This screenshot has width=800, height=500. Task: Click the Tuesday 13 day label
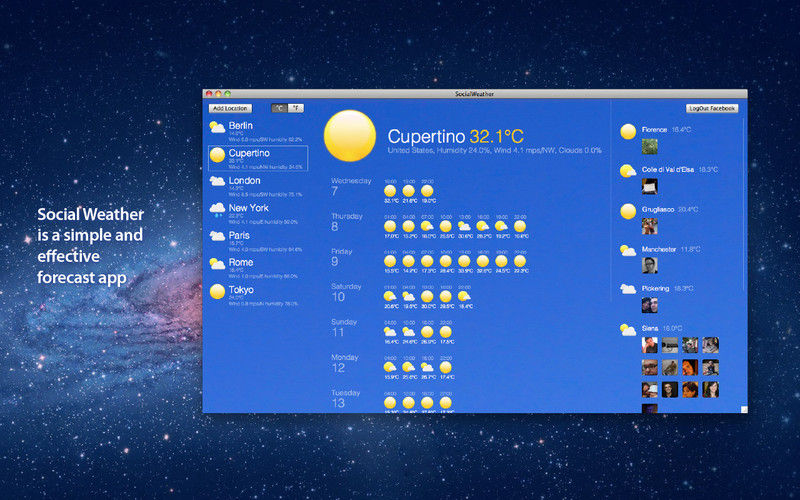coord(345,398)
